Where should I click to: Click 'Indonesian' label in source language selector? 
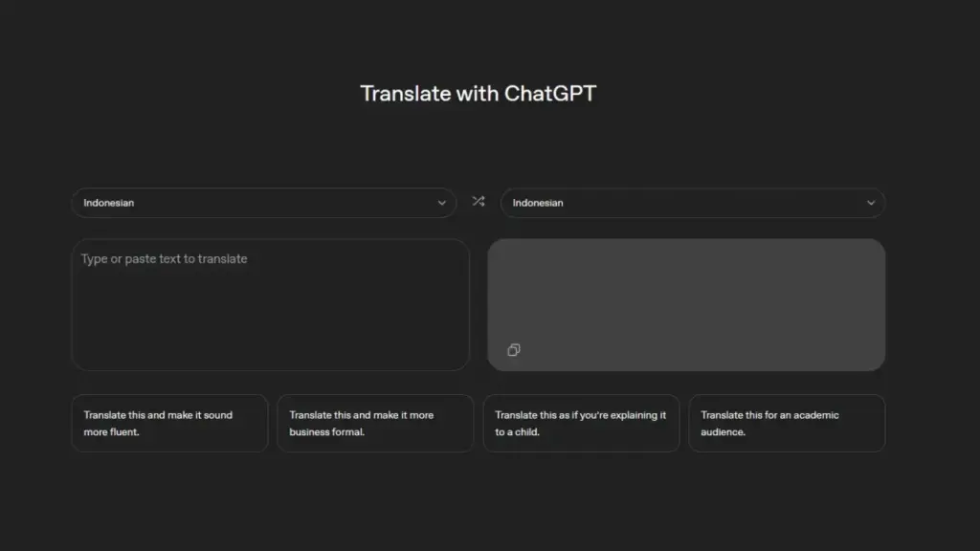tap(108, 203)
